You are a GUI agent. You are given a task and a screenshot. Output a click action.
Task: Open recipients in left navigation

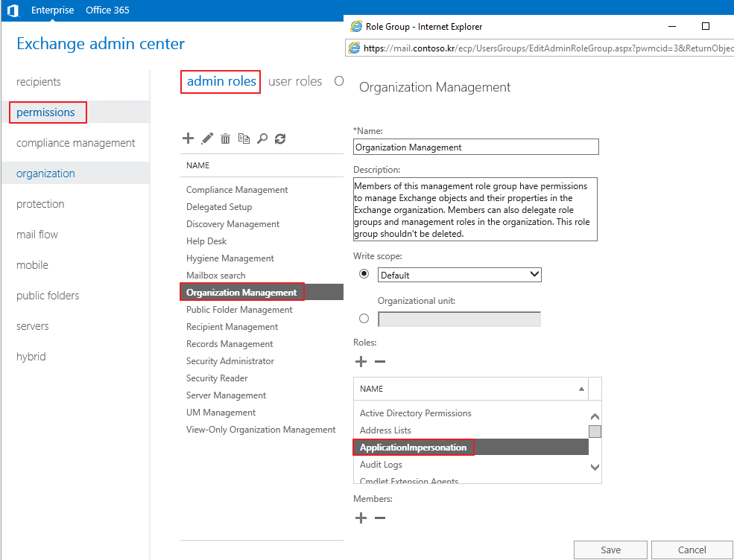click(x=39, y=82)
